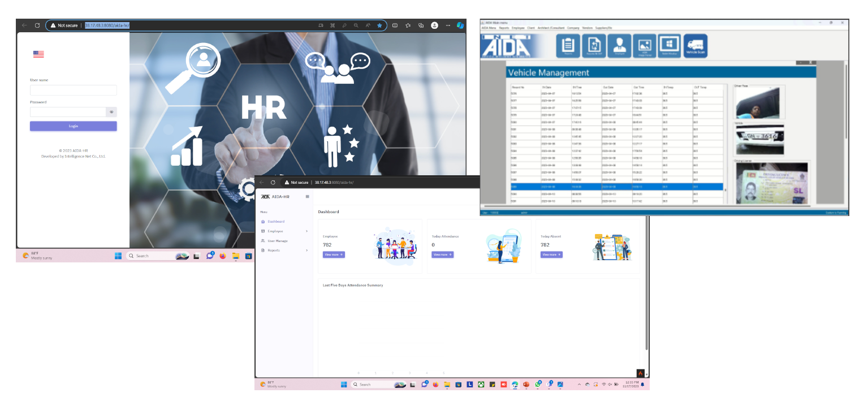The width and height of the screenshot is (868, 410).
Task: Open the Suppliers/Etc menu
Action: tap(604, 28)
